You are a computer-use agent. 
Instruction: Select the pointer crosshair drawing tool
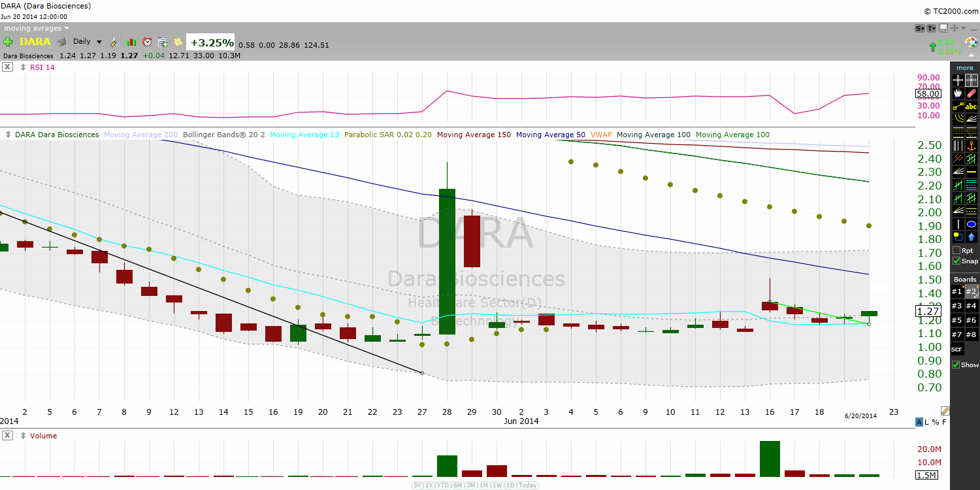click(958, 80)
